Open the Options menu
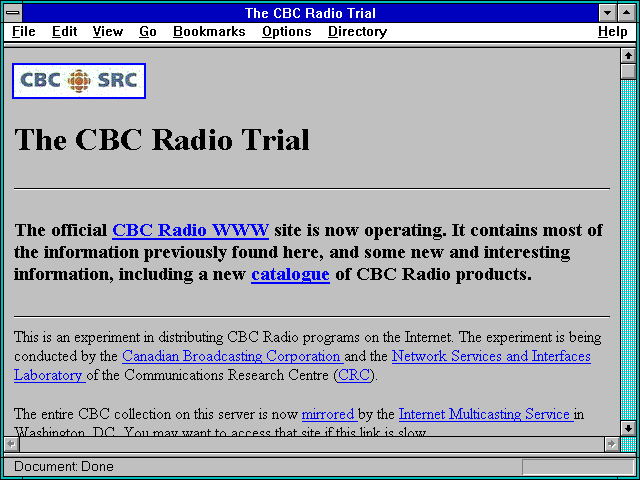The width and height of the screenshot is (640, 480). coord(287,31)
